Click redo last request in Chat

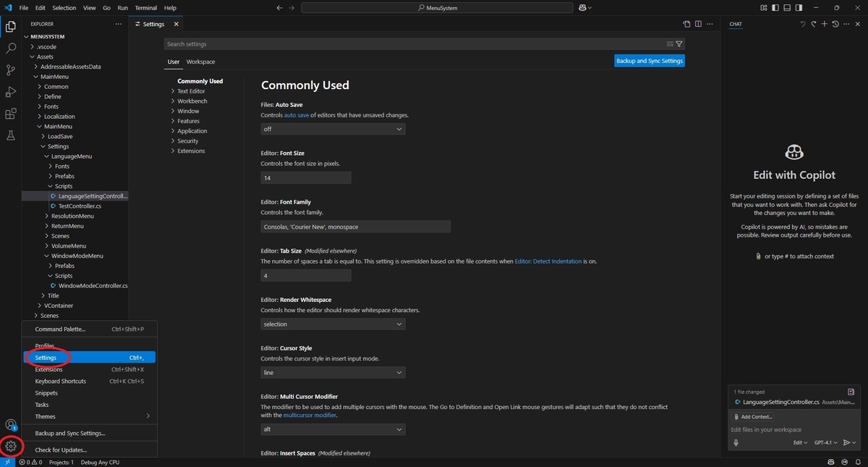pyautogui.click(x=813, y=24)
